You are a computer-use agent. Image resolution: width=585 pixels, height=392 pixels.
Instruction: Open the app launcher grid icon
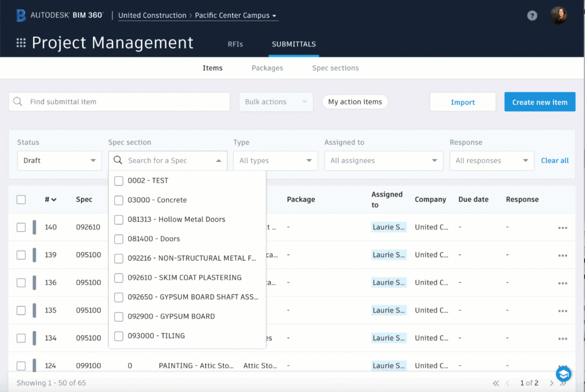[21, 43]
